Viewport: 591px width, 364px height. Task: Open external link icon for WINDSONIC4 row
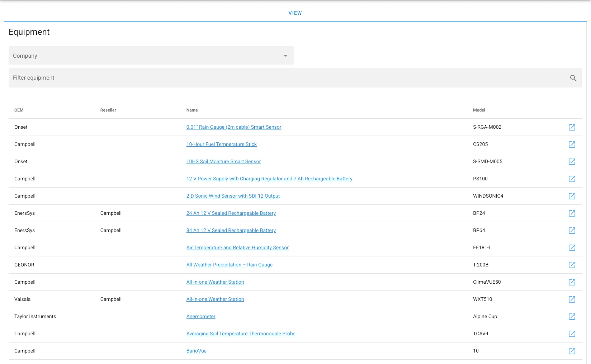pyautogui.click(x=572, y=196)
